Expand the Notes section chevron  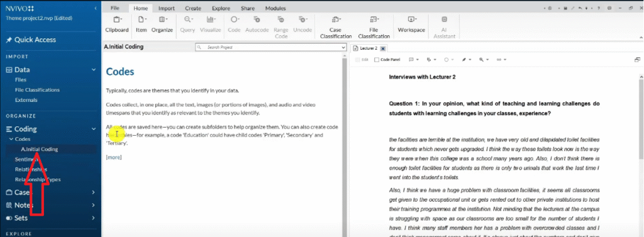point(94,205)
